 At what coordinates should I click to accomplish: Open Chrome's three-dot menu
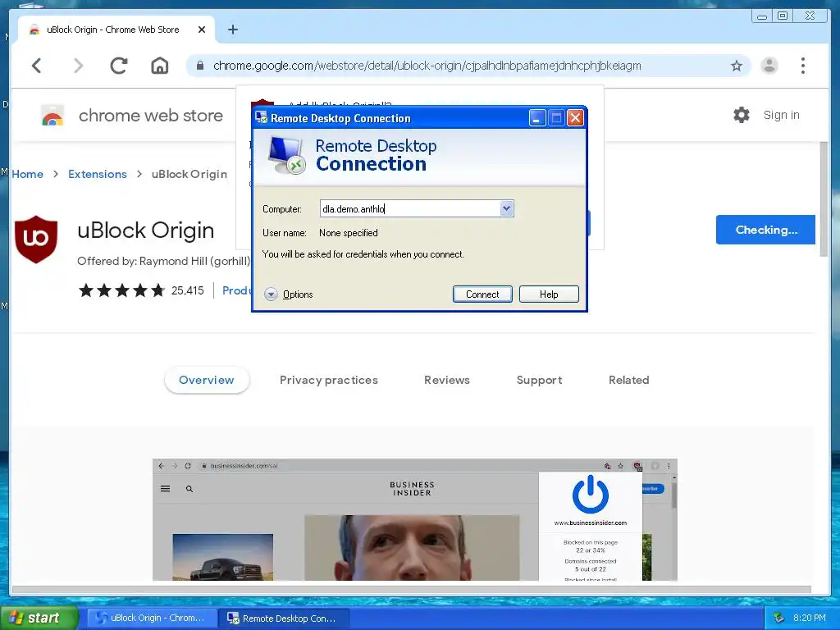coord(802,66)
